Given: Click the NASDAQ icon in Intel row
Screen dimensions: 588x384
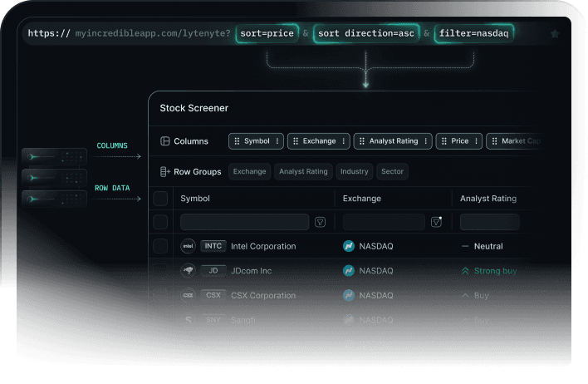Looking at the screenshot, I should tap(349, 246).
